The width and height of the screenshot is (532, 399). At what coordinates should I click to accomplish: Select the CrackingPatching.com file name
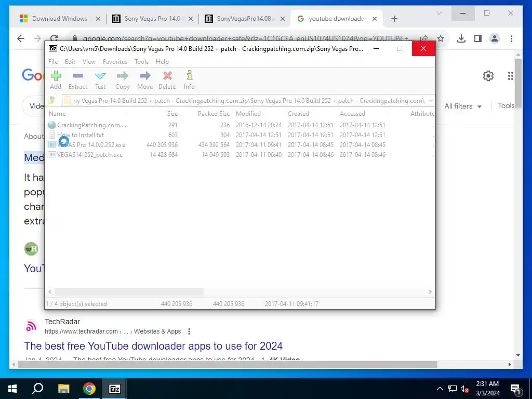click(91, 125)
